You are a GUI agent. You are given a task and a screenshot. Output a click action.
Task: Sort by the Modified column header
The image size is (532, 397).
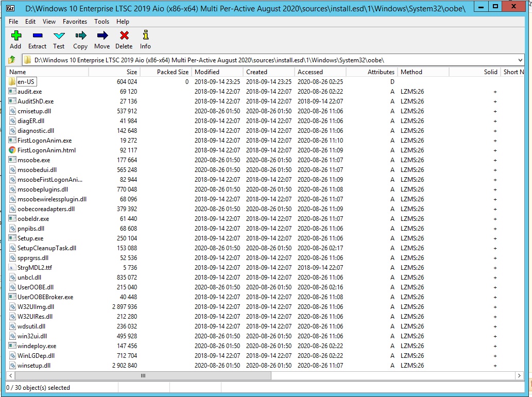click(x=217, y=72)
